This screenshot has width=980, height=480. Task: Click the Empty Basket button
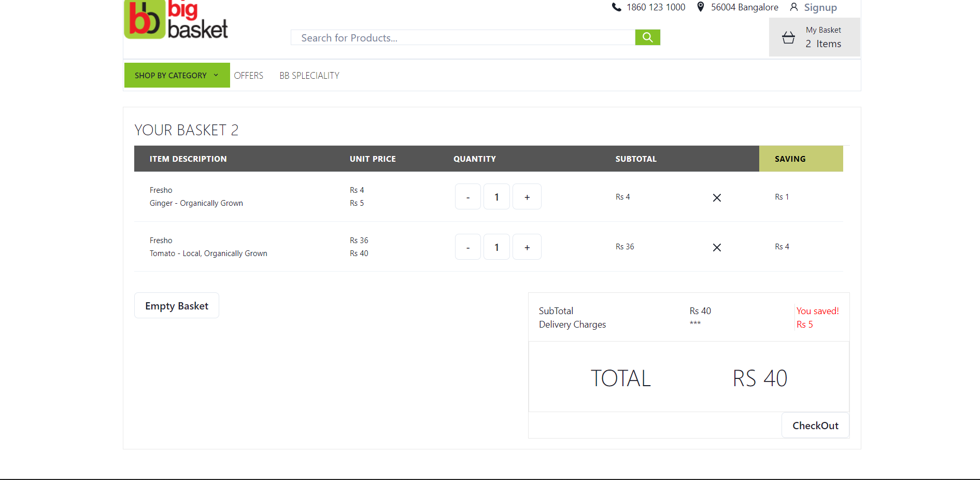tap(176, 305)
